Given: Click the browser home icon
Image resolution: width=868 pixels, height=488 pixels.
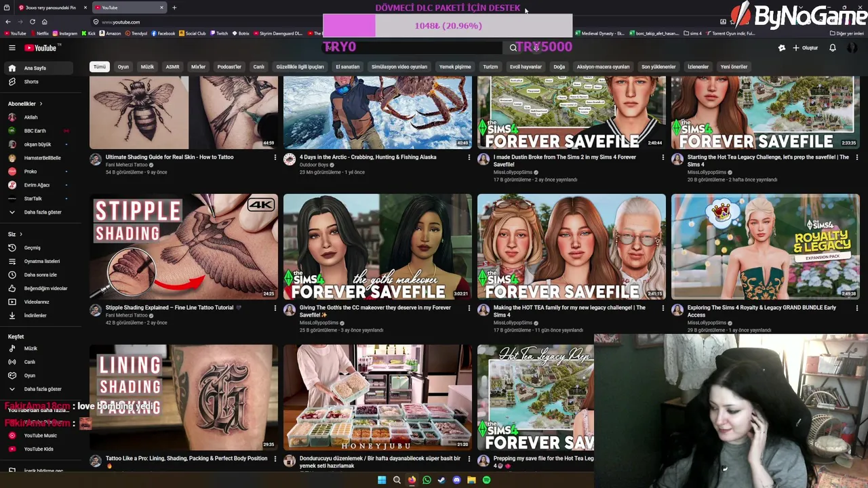Looking at the screenshot, I should click(x=44, y=22).
